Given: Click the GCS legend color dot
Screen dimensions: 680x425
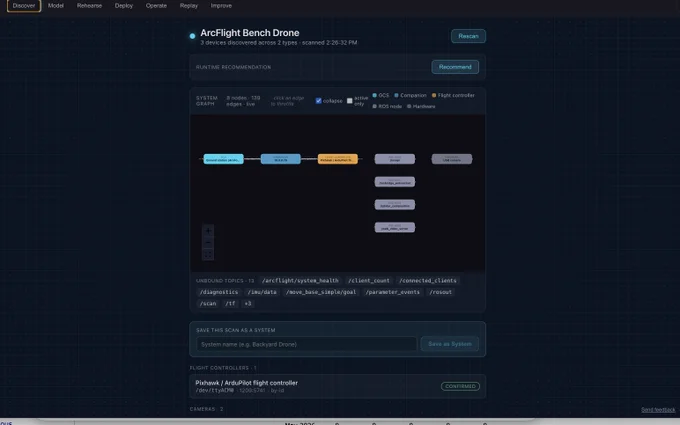Looking at the screenshot, I should [x=375, y=95].
